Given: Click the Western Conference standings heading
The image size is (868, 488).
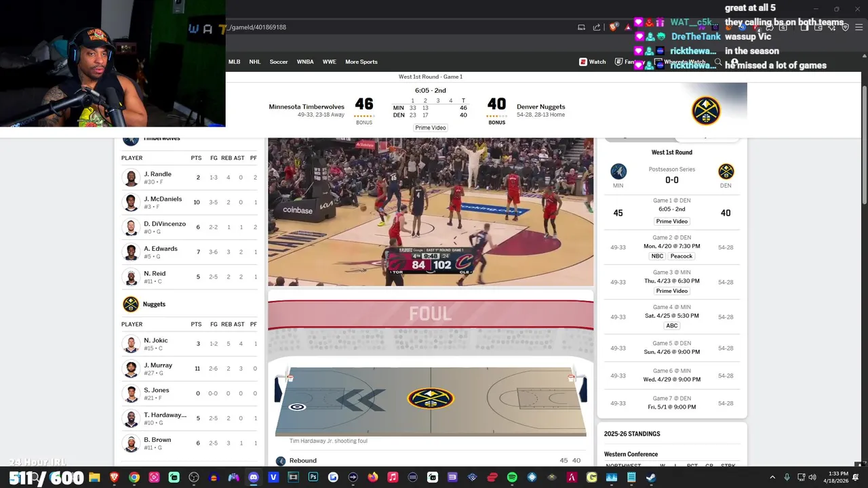Looking at the screenshot, I should [631, 454].
